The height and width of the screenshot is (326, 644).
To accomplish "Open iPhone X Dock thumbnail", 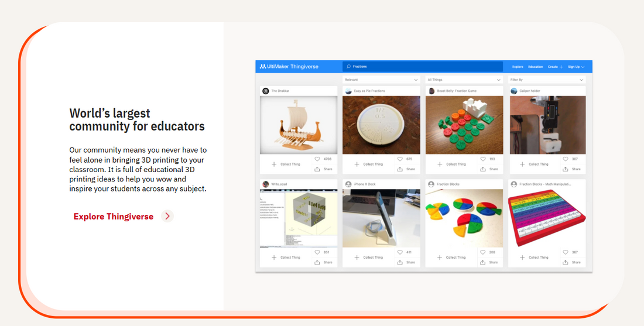I will [x=381, y=218].
